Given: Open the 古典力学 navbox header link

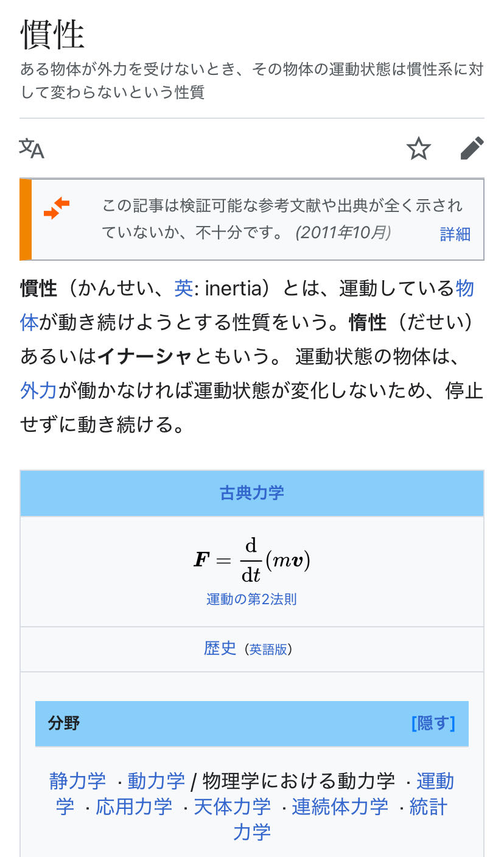Looking at the screenshot, I should 251,493.
